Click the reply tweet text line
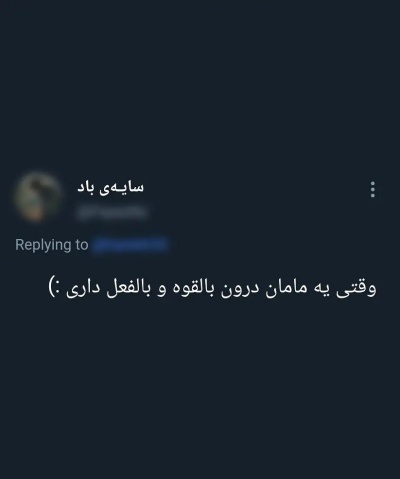The width and height of the screenshot is (400, 479). click(x=212, y=289)
